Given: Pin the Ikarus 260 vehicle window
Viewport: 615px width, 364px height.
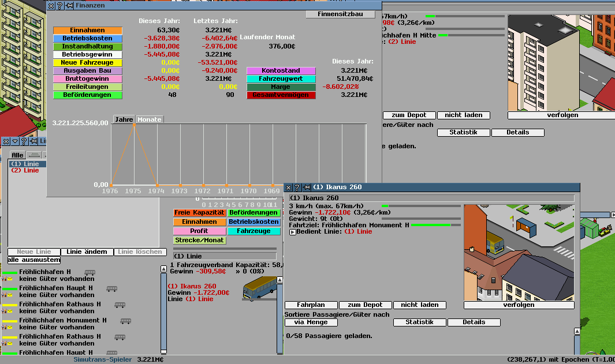Looking at the screenshot, I should pyautogui.click(x=306, y=187).
